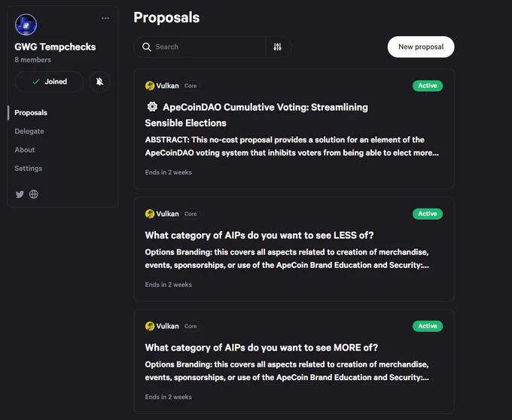Click the gear emoji in first proposal title

[x=152, y=107]
